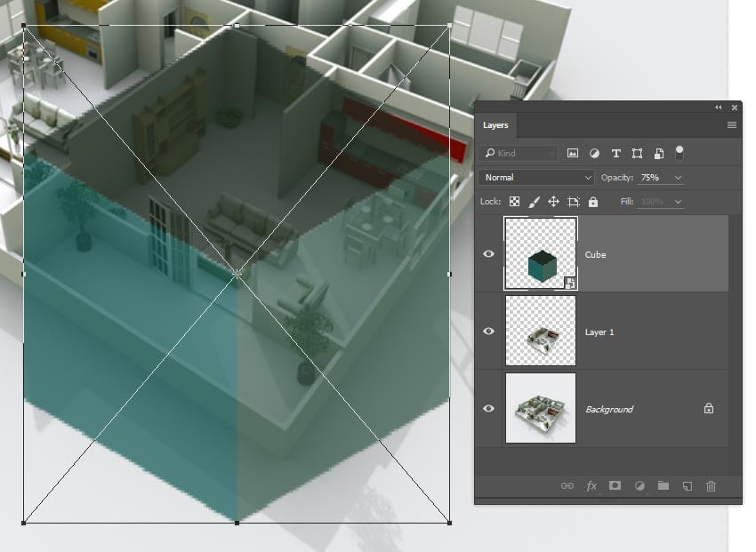This screenshot has height=552, width=756.
Task: Add a layer mask icon
Action: coord(615,485)
